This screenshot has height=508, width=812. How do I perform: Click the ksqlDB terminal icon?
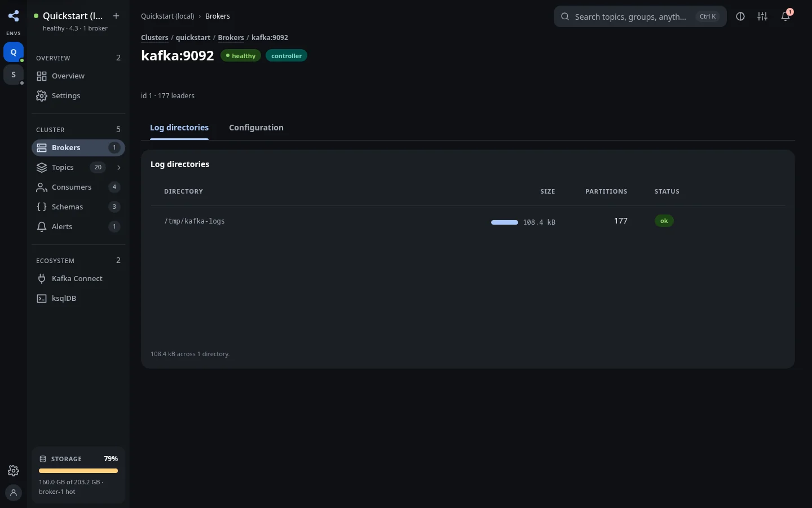tap(42, 299)
